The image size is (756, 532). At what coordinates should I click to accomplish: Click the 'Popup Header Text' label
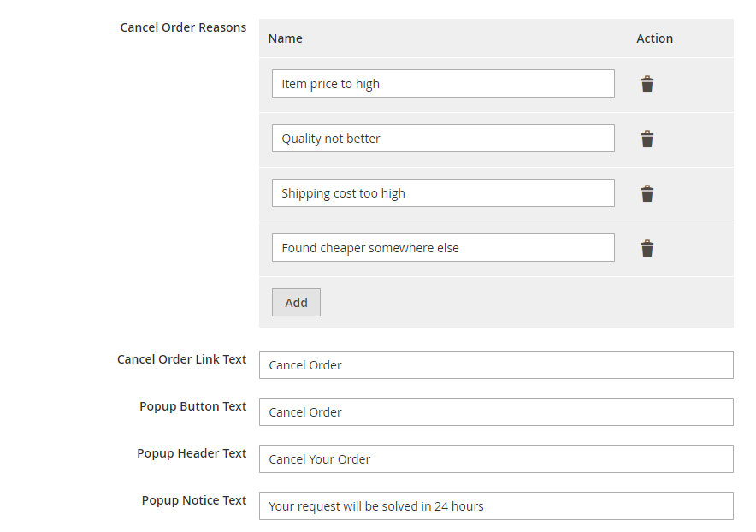[192, 453]
